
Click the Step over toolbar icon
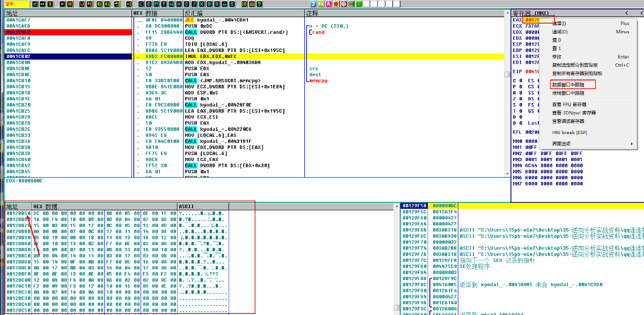pos(90,4)
